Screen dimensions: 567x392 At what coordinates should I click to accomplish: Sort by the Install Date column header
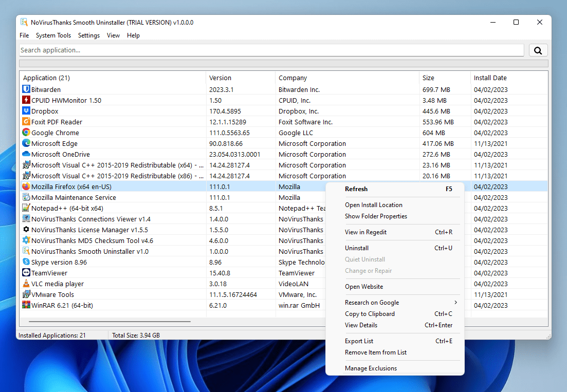[509, 78]
